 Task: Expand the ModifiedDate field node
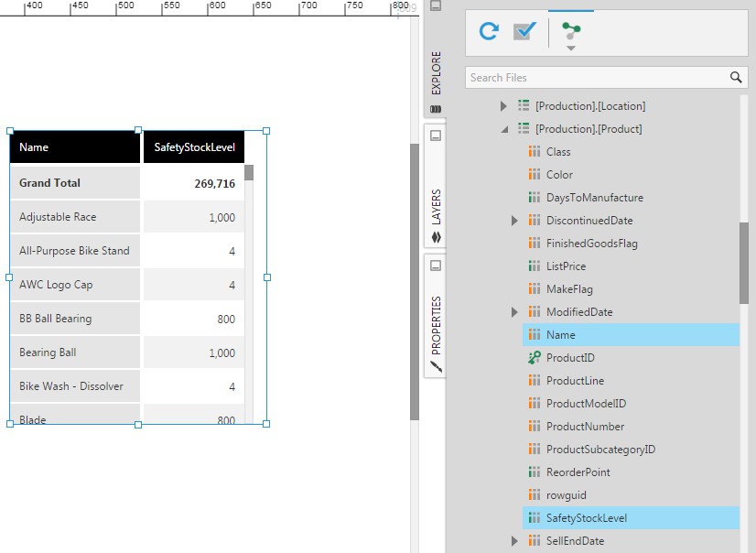pyautogui.click(x=514, y=311)
